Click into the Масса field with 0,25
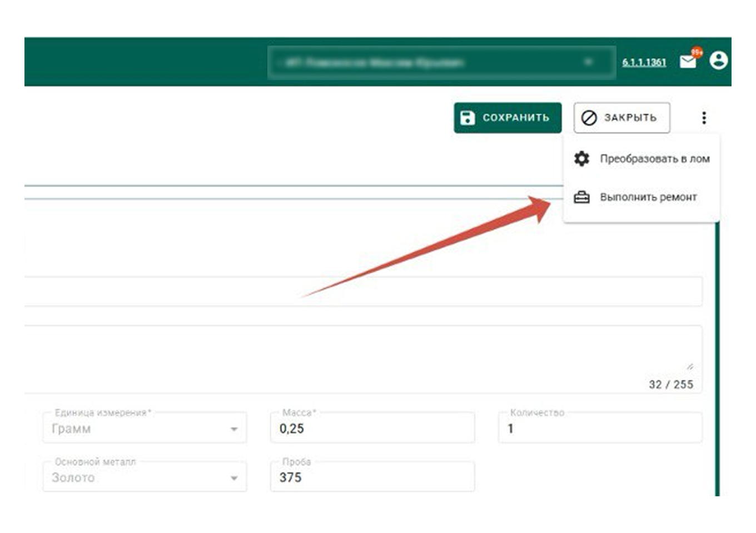 (x=372, y=428)
